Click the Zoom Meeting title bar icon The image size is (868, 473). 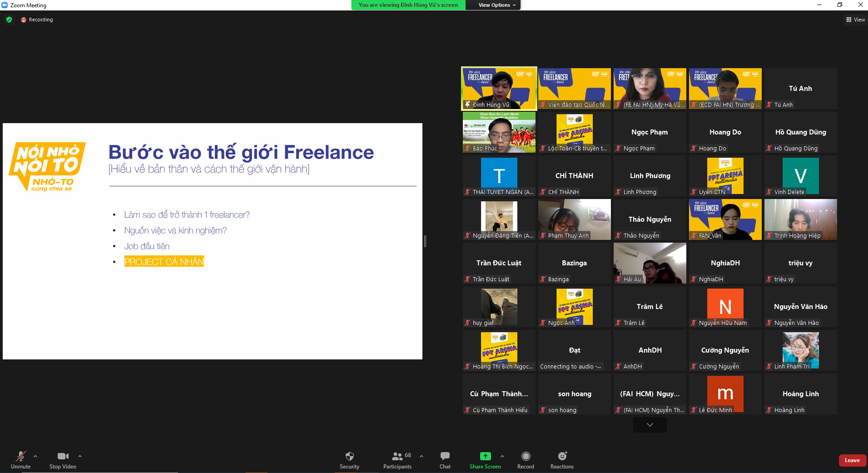point(5,5)
